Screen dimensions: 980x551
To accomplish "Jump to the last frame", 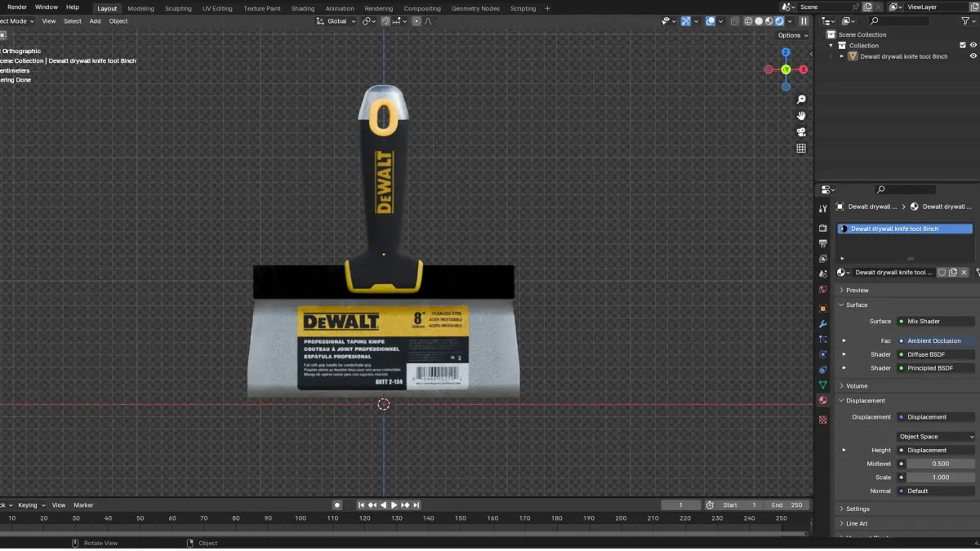I will tap(416, 505).
